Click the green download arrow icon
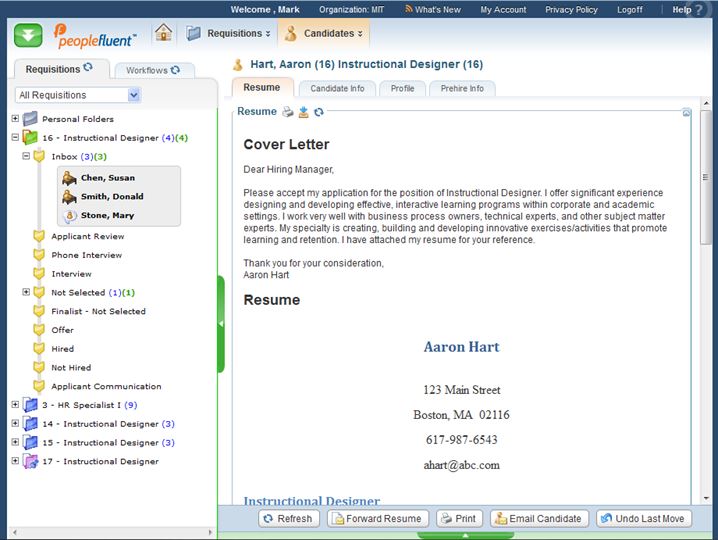 (28, 35)
